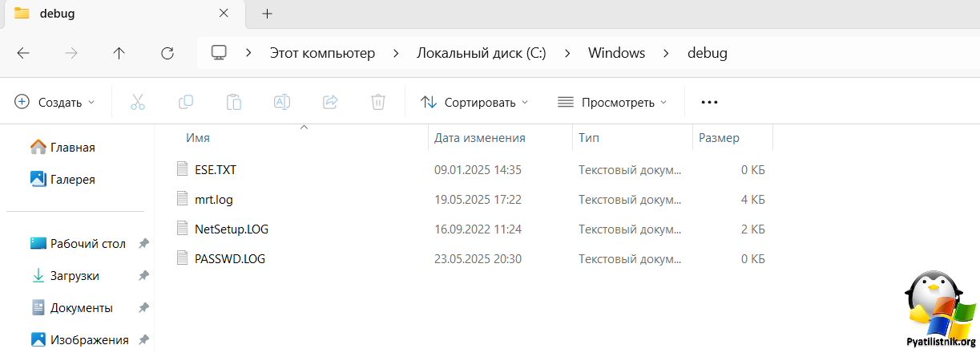Image resolution: width=980 pixels, height=353 pixels.
Task: Open the Просмотреть view dropdown
Action: click(611, 102)
